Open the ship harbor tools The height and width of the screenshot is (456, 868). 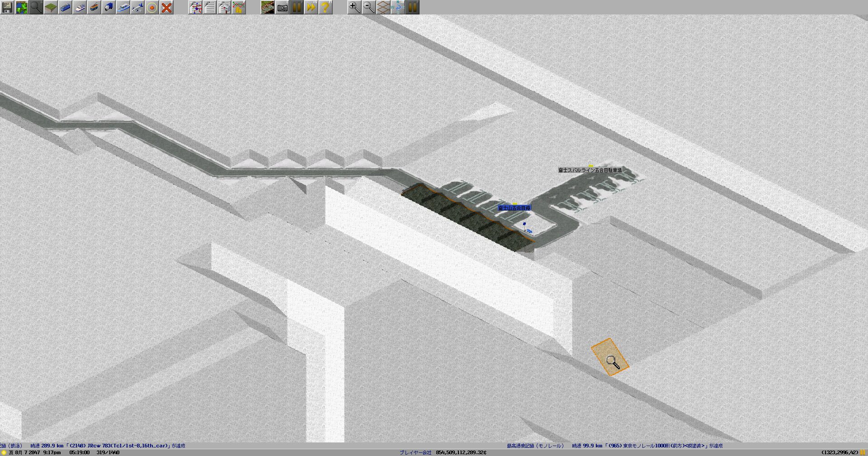[123, 7]
